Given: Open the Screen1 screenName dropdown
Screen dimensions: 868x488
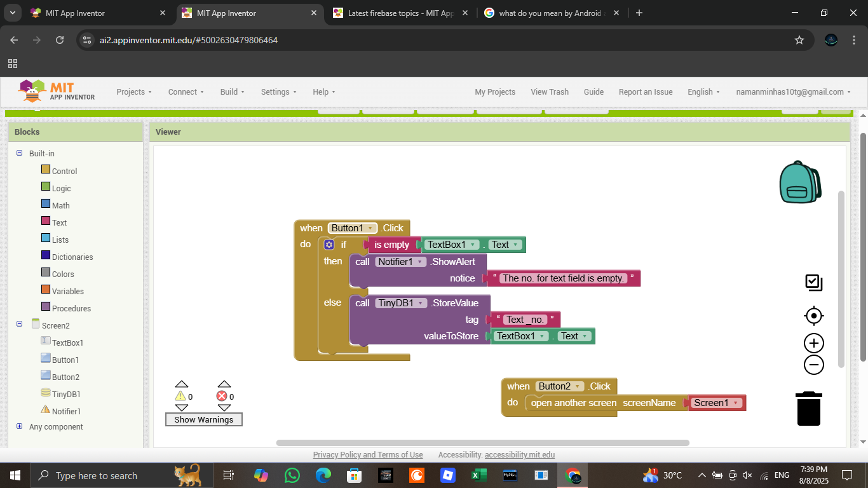Looking at the screenshot, I should 736,403.
